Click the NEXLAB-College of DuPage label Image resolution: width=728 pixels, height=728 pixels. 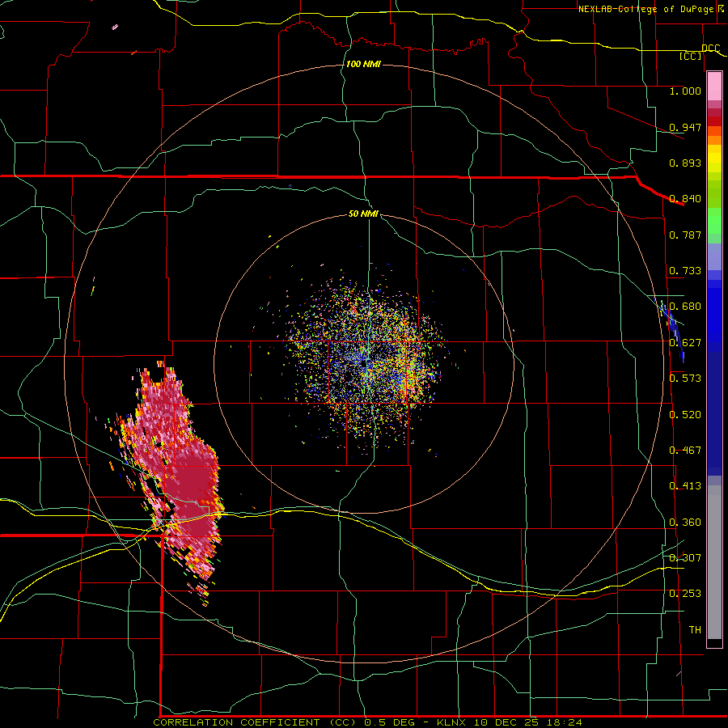point(646,9)
